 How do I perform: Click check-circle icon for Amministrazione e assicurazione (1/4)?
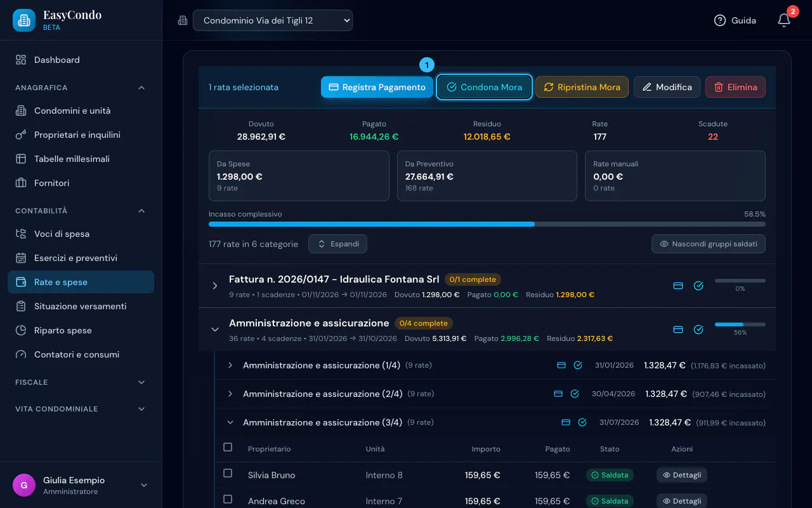[578, 365]
